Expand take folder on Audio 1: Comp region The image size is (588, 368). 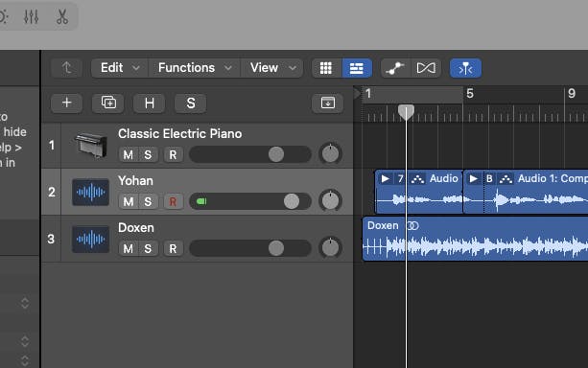click(x=474, y=179)
